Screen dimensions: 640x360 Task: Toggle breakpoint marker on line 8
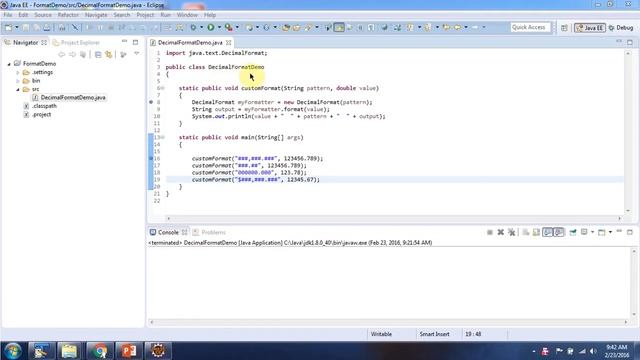151,102
